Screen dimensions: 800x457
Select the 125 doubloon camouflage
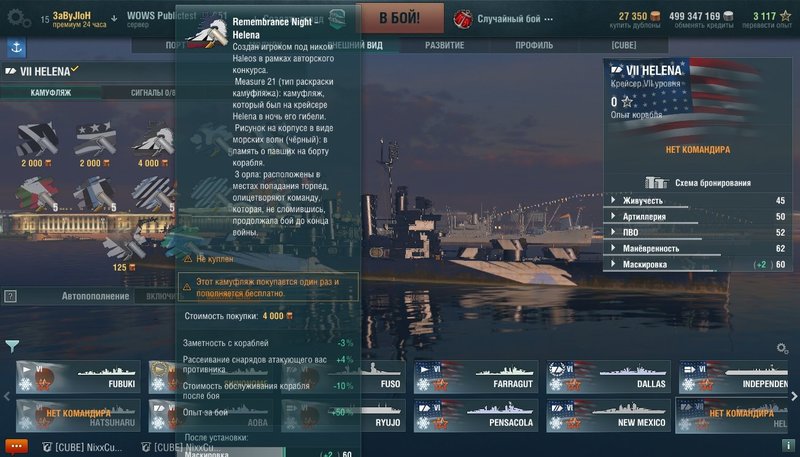pyautogui.click(x=124, y=250)
